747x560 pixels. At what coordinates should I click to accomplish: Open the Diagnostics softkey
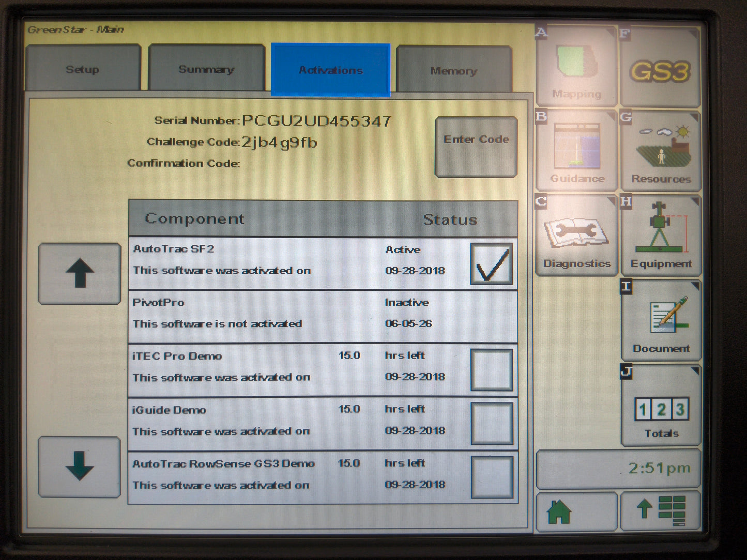(576, 236)
